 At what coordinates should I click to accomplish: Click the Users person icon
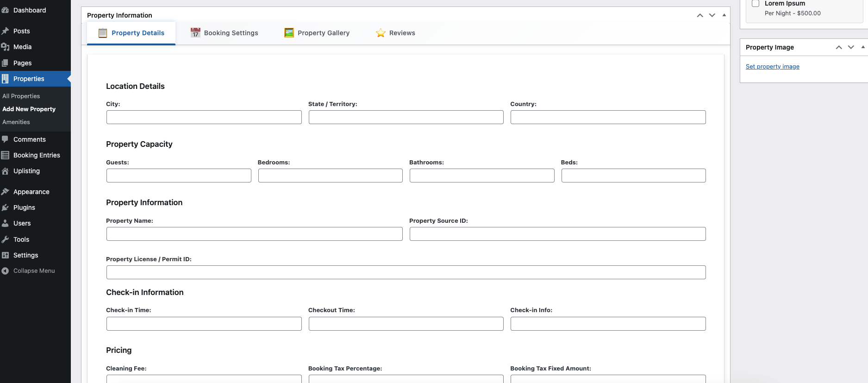(x=5, y=223)
